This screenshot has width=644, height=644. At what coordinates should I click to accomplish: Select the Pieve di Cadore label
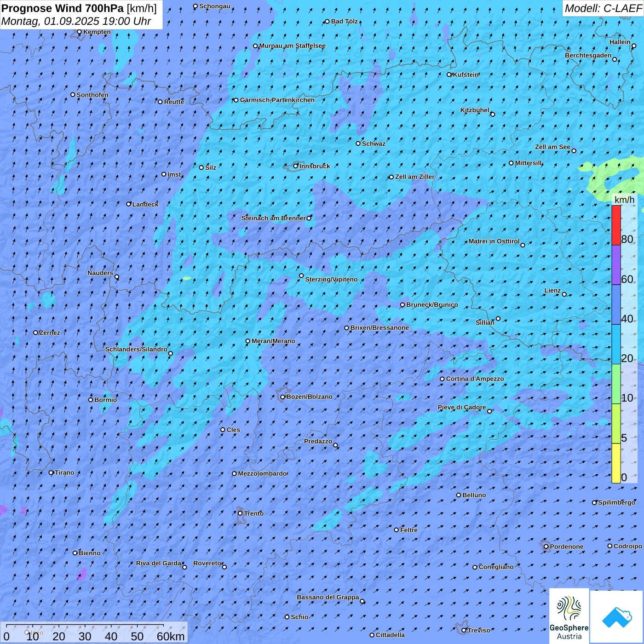(x=462, y=407)
